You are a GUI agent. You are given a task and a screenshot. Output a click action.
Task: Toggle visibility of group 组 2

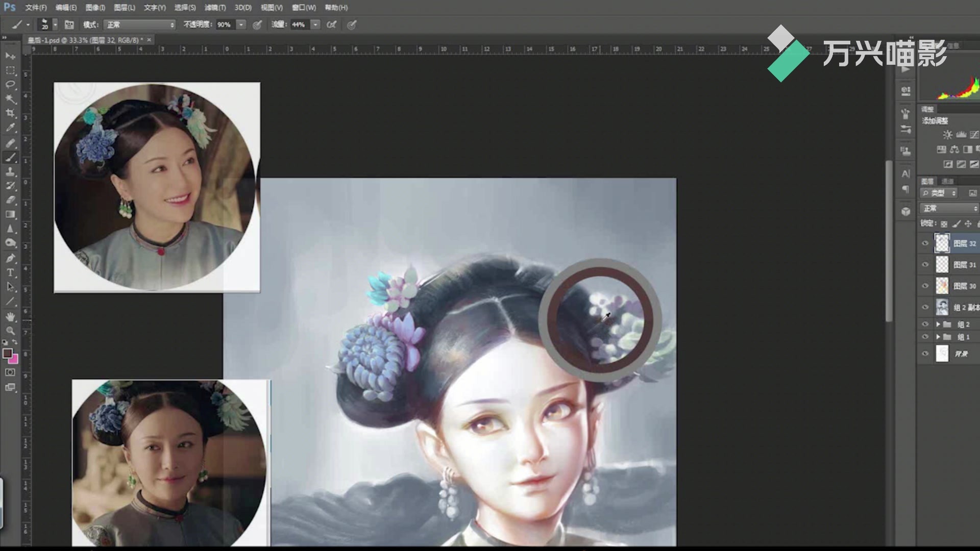(x=925, y=324)
